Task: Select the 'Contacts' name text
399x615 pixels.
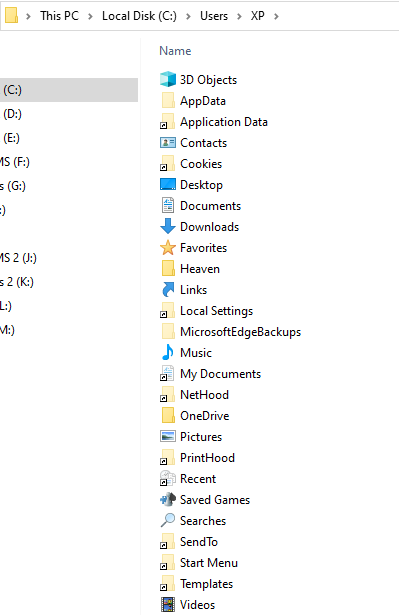Action: (x=203, y=143)
